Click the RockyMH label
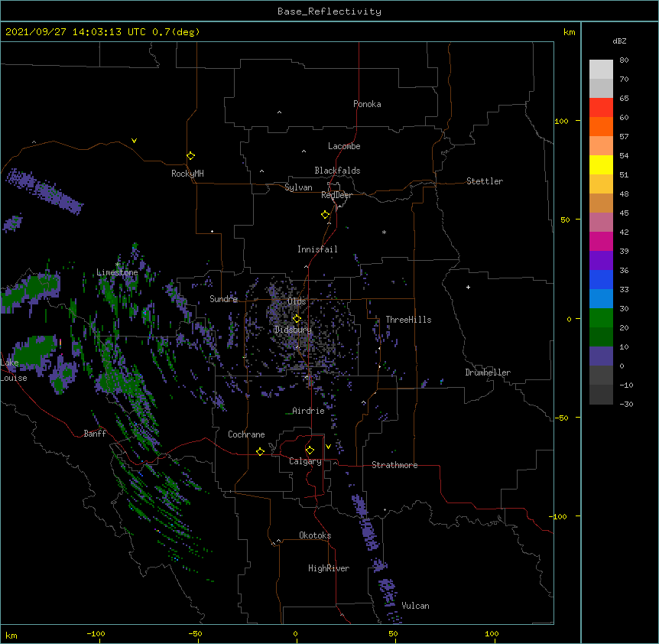 pos(187,174)
